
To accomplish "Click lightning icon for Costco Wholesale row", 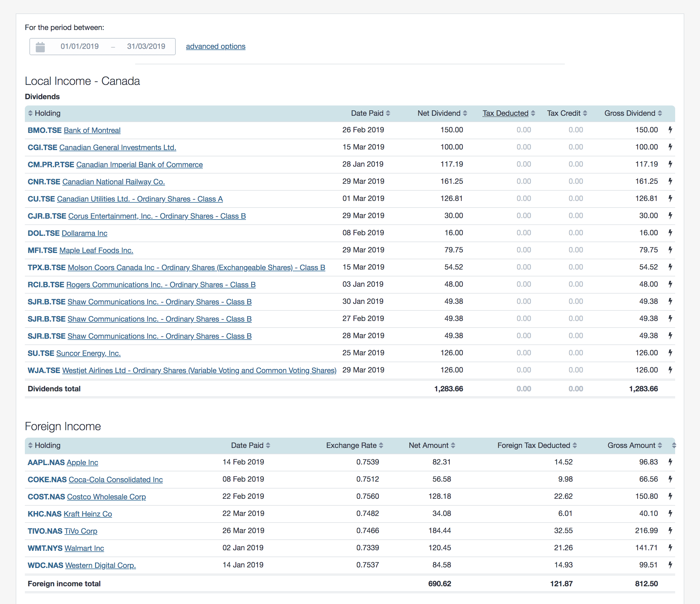I will 670,496.
